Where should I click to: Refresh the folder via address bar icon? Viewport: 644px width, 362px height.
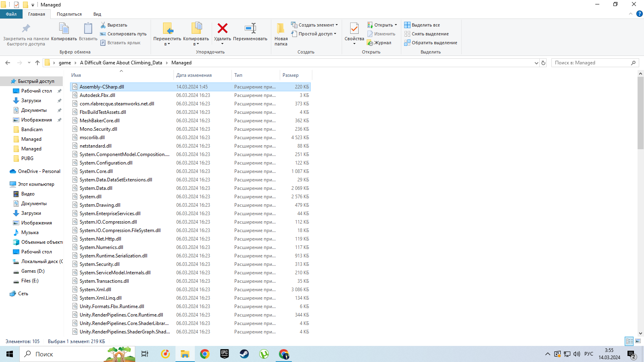(543, 63)
